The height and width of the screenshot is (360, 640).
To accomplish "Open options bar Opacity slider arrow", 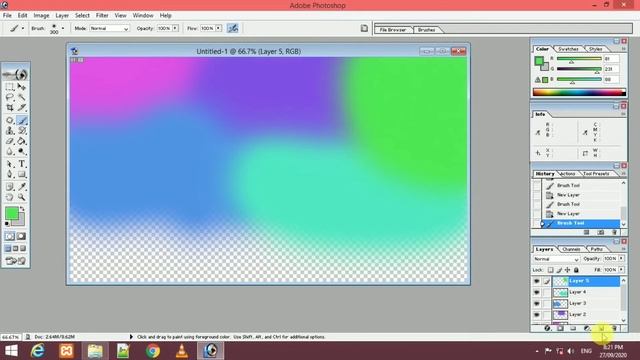I will pos(175,28).
